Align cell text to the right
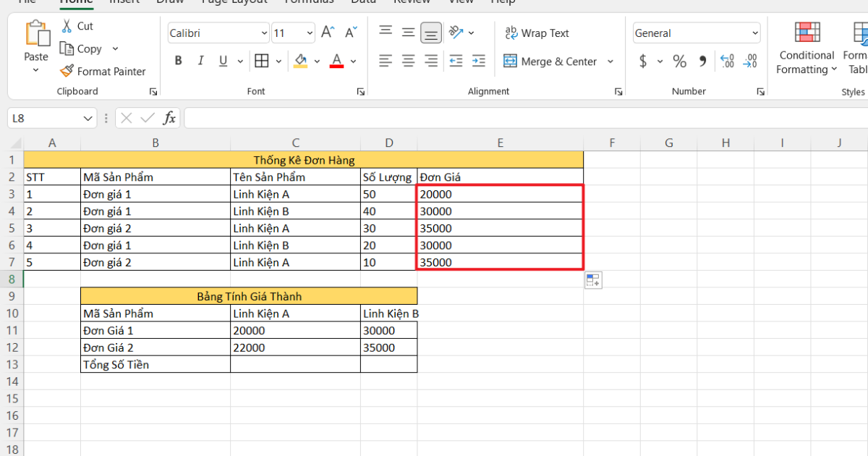This screenshot has width=868, height=456. 432,61
